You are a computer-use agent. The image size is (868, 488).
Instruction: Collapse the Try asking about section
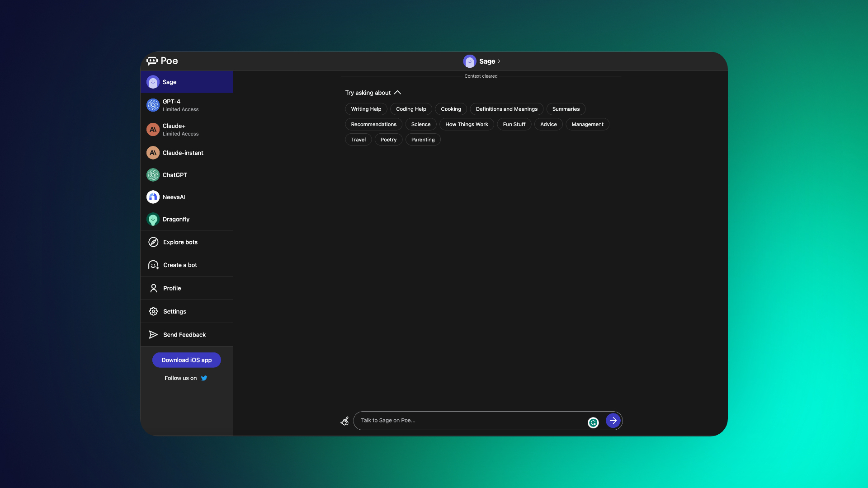pyautogui.click(x=397, y=93)
